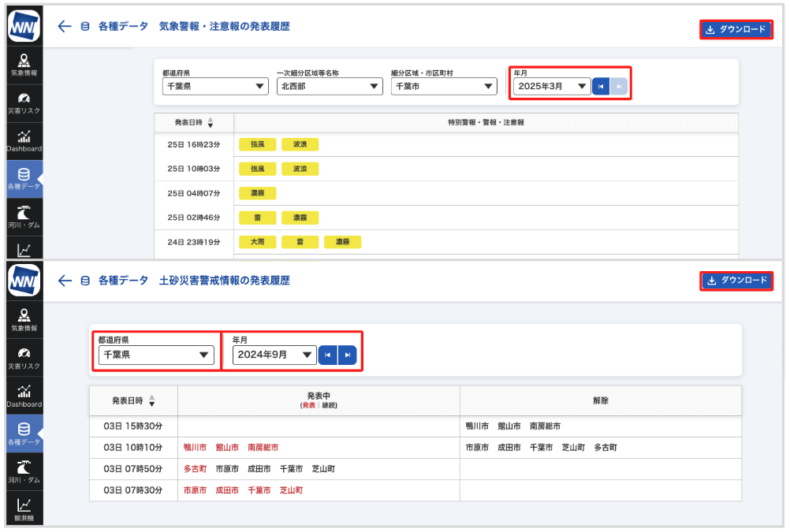Screen dimensions: 790x532
Task: Click the back arrow beside 土砂災害警戒情報の発表履歴 title
Action: click(65, 281)
